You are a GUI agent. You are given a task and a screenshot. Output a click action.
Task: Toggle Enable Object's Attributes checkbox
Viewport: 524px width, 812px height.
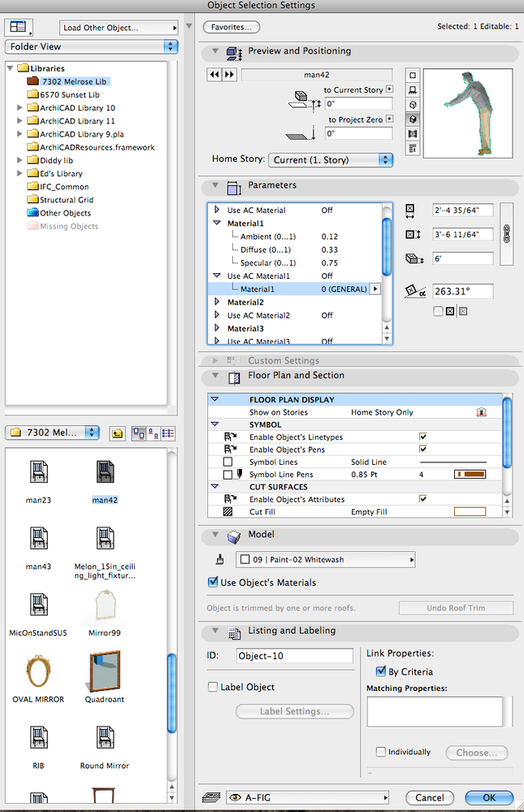click(x=423, y=499)
